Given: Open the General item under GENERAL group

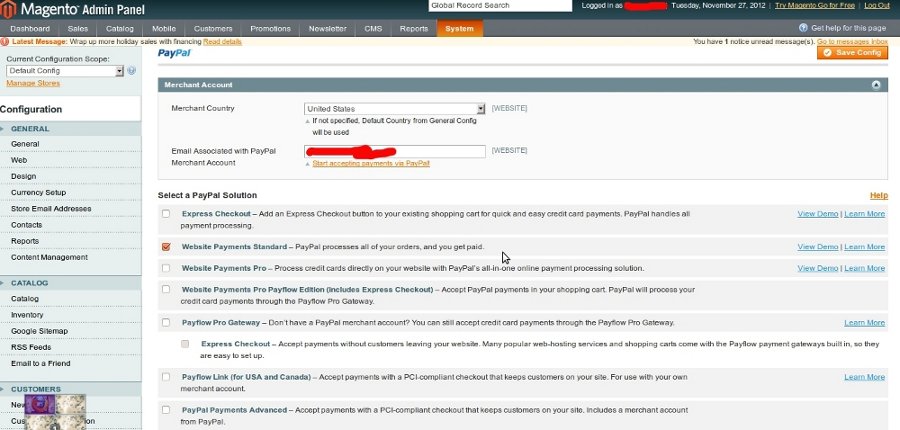Looking at the screenshot, I should click(x=25, y=144).
